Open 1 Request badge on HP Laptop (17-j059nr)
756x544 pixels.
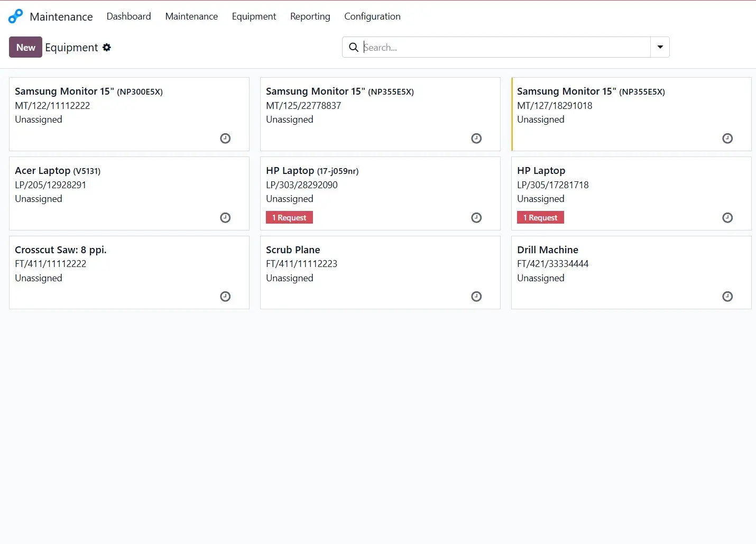pos(289,218)
